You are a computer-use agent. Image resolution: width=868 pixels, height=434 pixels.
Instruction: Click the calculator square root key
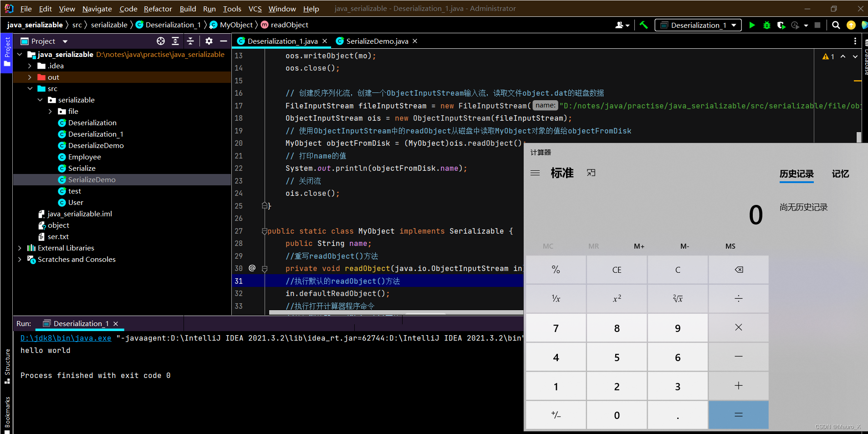pos(678,299)
